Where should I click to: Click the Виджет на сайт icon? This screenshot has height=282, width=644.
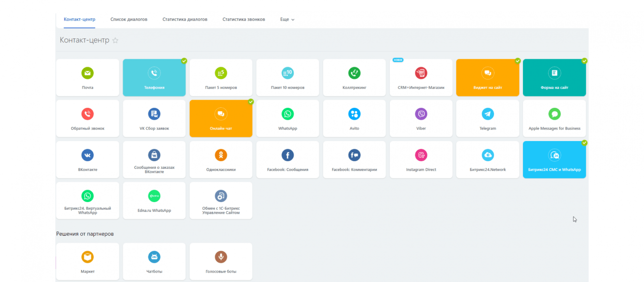coord(488,73)
